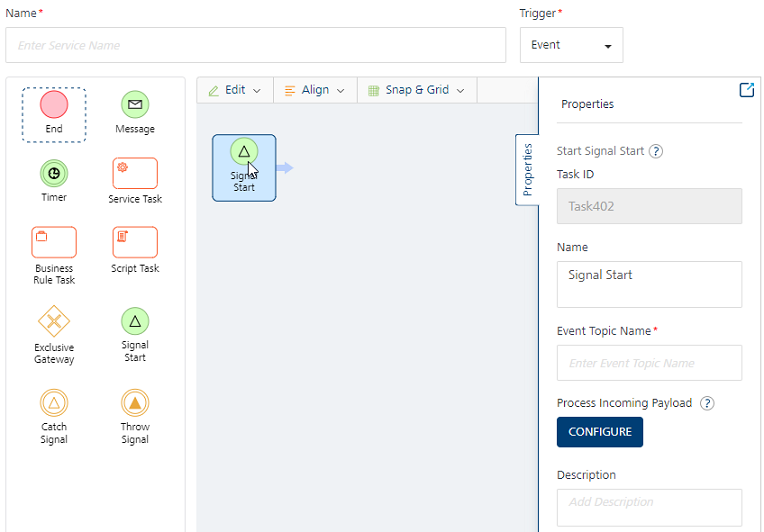Screen dimensions: 764x532
Task: Select the End event palette icon
Action: (x=54, y=104)
